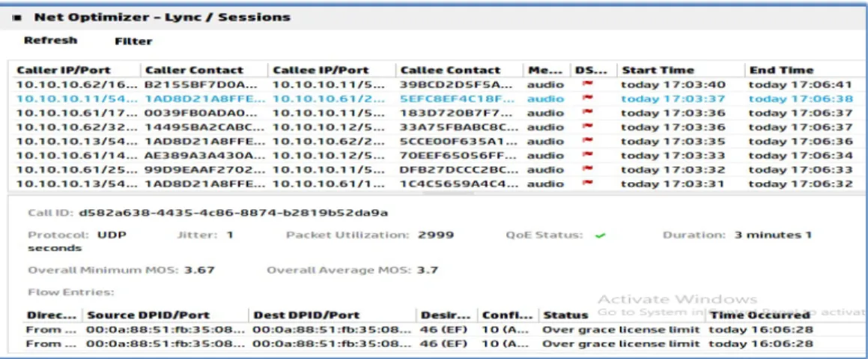Click the Callee Contact column header
The height and width of the screenshot is (359, 868).
coord(450,70)
